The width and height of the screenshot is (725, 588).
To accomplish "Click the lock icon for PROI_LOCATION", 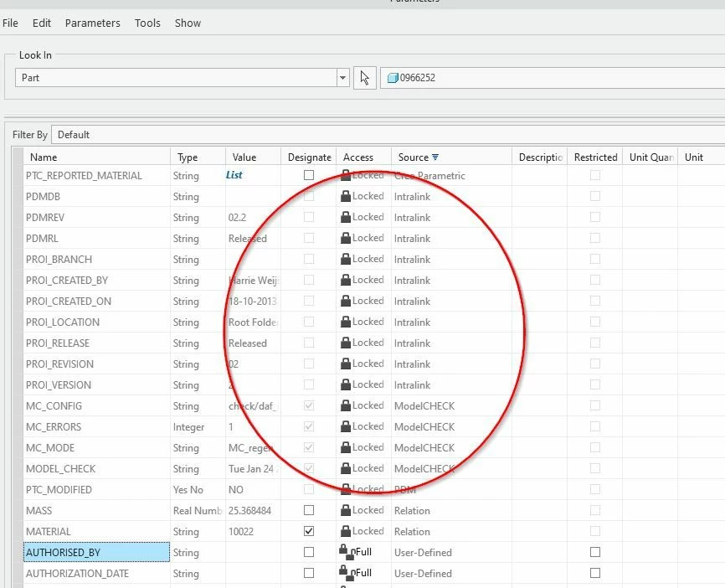I will point(346,322).
